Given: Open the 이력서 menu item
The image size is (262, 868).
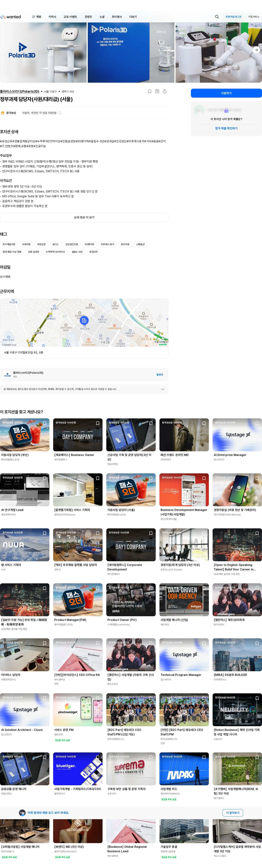Looking at the screenshot, I should click(x=52, y=17).
